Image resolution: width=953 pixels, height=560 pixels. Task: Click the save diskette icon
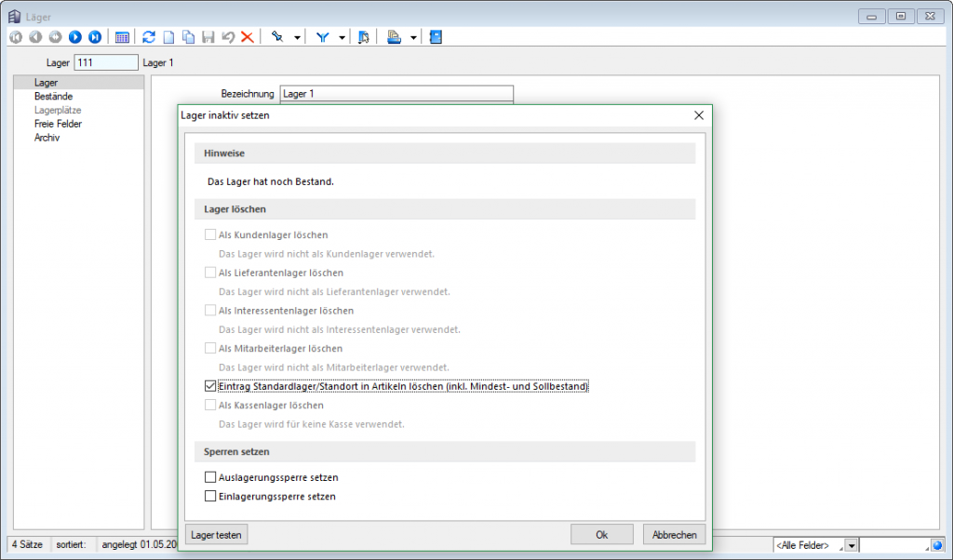tap(208, 37)
